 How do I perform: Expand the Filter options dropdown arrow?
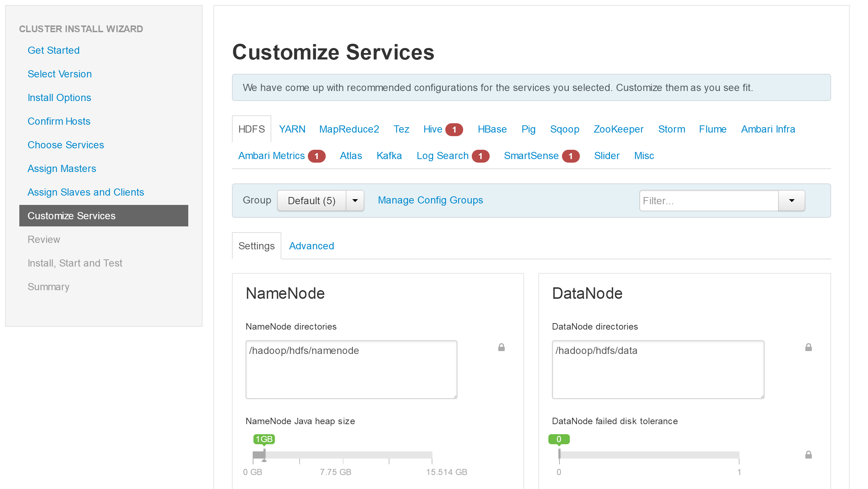coord(792,201)
